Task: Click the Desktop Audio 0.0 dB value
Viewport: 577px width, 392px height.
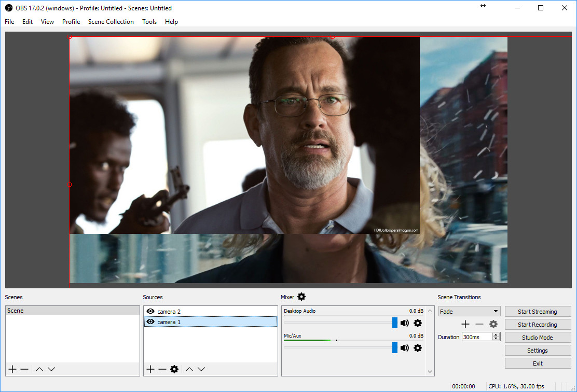Action: coord(416,311)
